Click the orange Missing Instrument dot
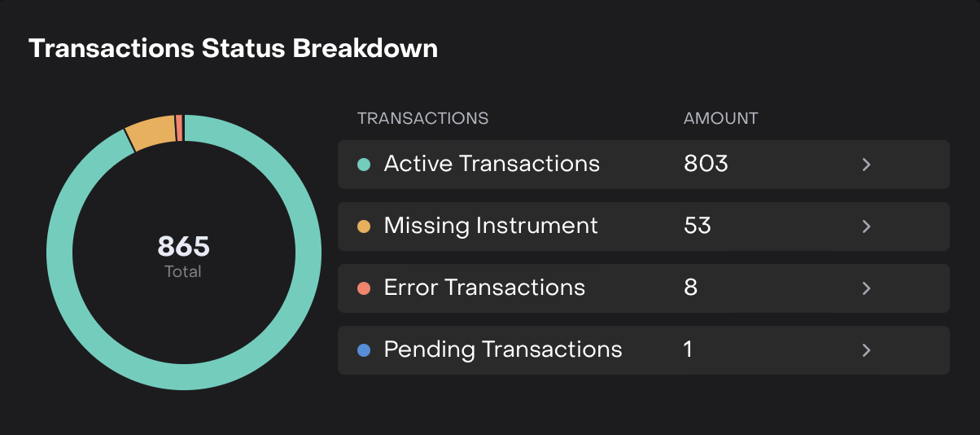980x435 pixels. [364, 226]
